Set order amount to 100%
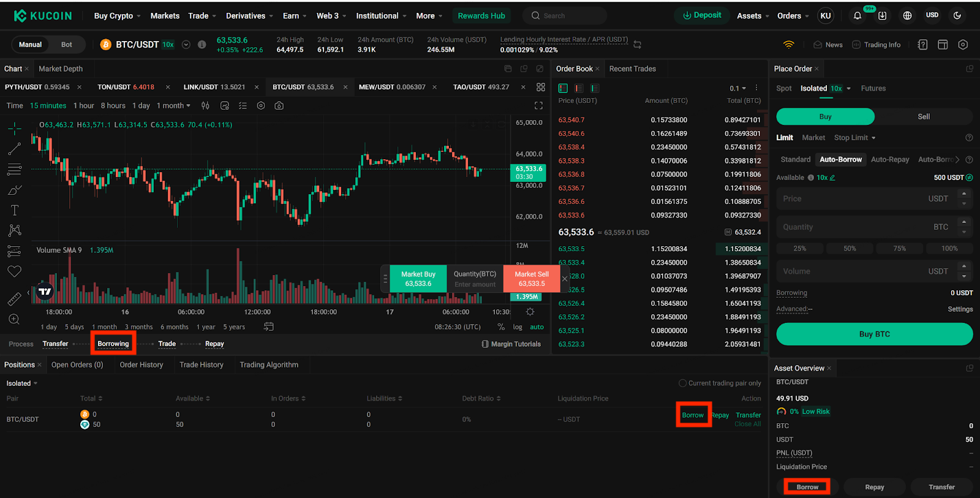The image size is (980, 498). coord(949,249)
